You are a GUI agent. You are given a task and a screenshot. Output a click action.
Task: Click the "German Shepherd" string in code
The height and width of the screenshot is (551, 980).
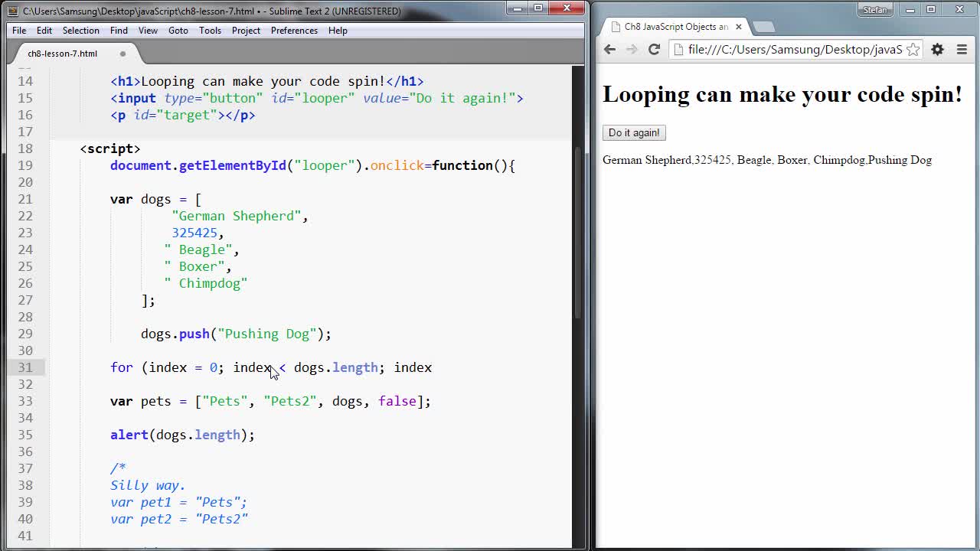tap(236, 216)
